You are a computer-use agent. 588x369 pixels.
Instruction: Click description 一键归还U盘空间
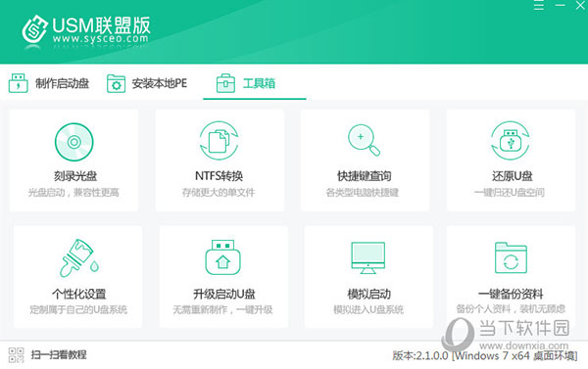point(510,193)
